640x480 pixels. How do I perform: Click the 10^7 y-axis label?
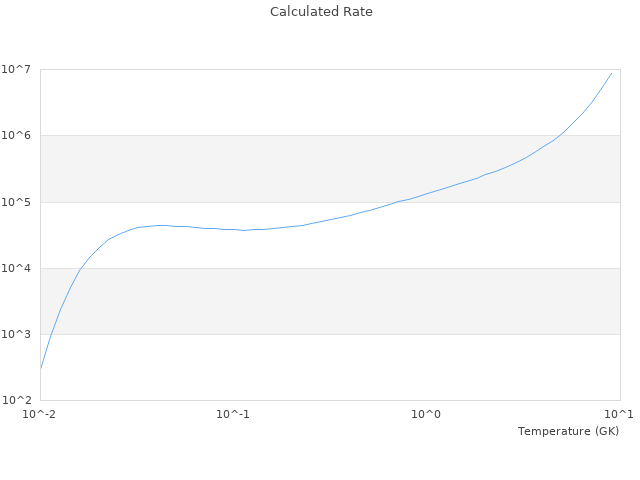click(19, 69)
